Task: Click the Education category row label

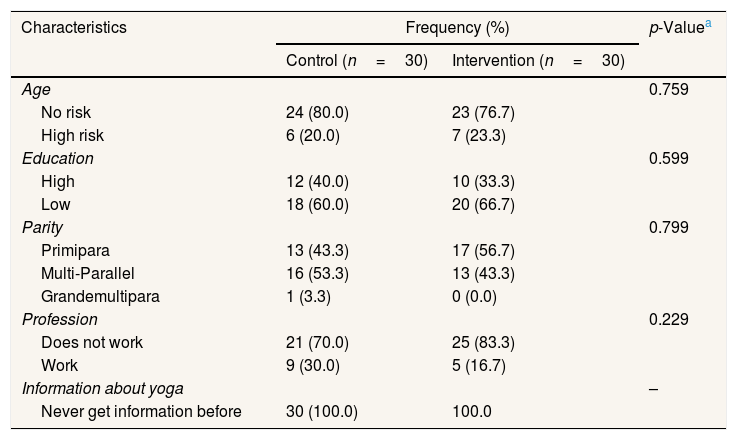Action: (58, 158)
